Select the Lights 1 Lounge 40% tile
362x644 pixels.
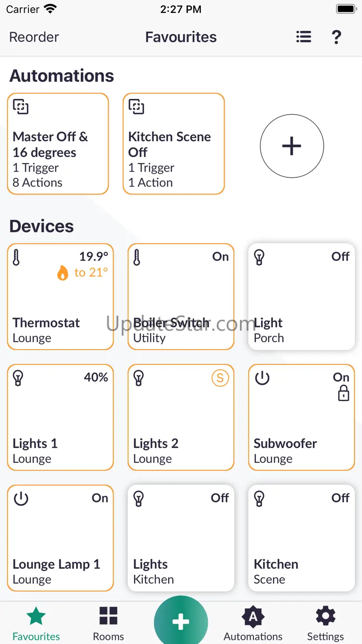pyautogui.click(x=60, y=417)
